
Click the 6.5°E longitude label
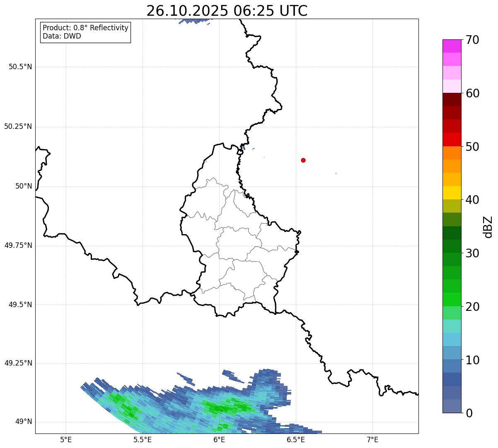click(296, 439)
